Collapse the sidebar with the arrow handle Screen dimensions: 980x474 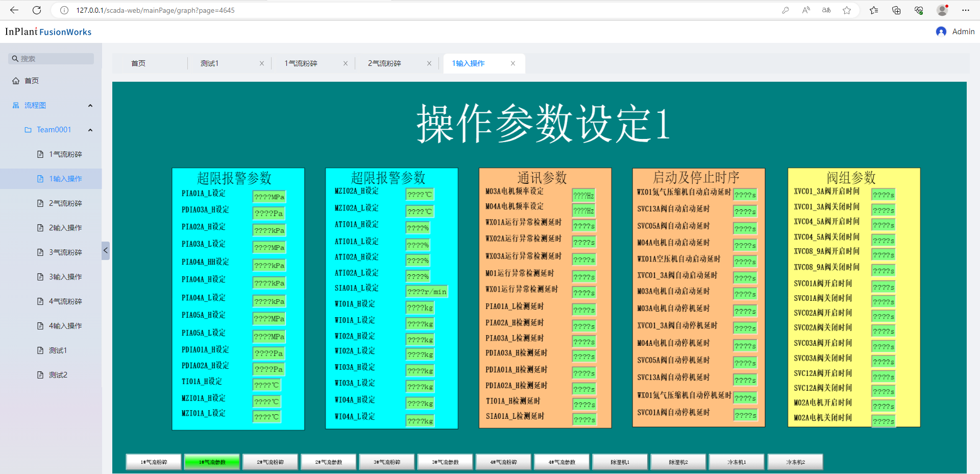[105, 250]
